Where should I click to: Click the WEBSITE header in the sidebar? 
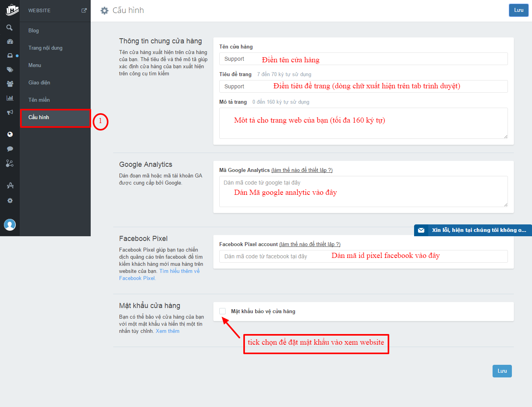click(39, 11)
